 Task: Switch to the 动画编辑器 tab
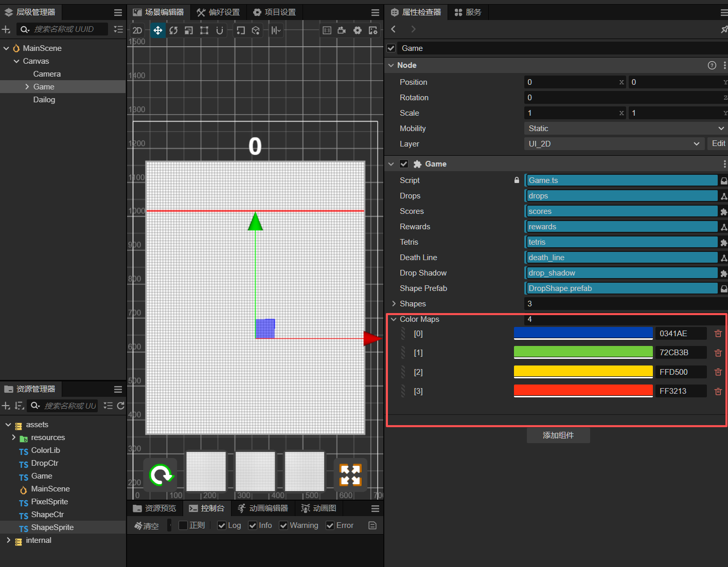[x=263, y=508]
